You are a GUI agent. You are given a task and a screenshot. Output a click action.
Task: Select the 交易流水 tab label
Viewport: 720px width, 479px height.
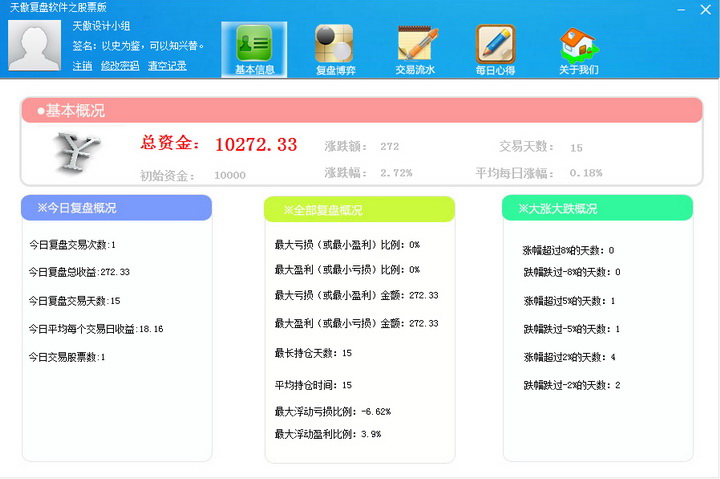point(415,70)
